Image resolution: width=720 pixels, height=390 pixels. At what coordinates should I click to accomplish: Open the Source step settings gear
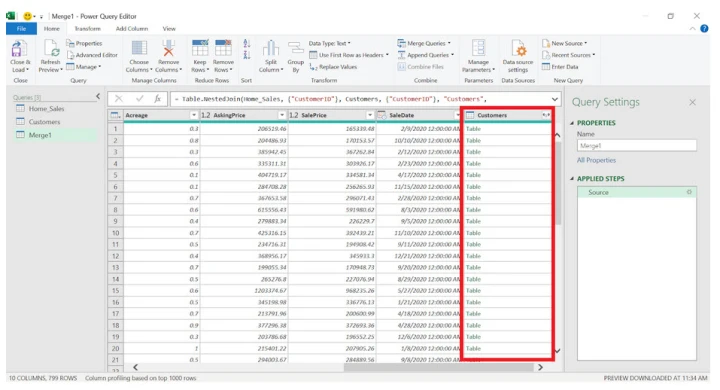pyautogui.click(x=689, y=192)
